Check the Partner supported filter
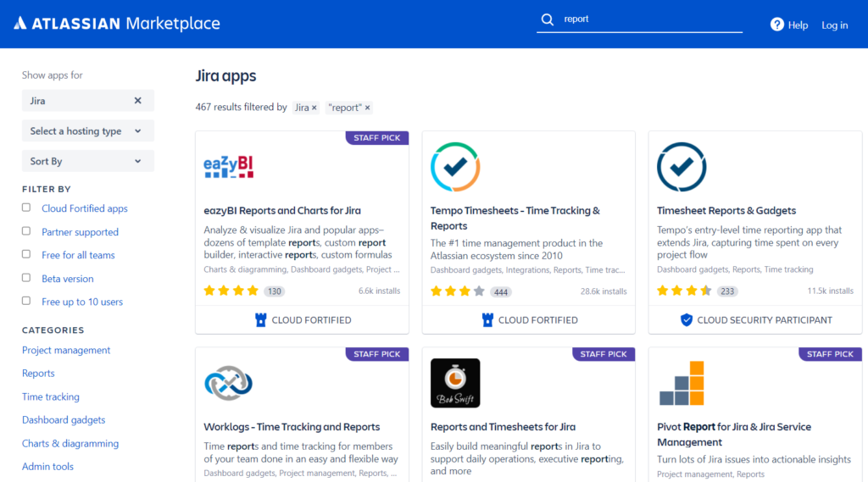The image size is (868, 482). pyautogui.click(x=26, y=230)
